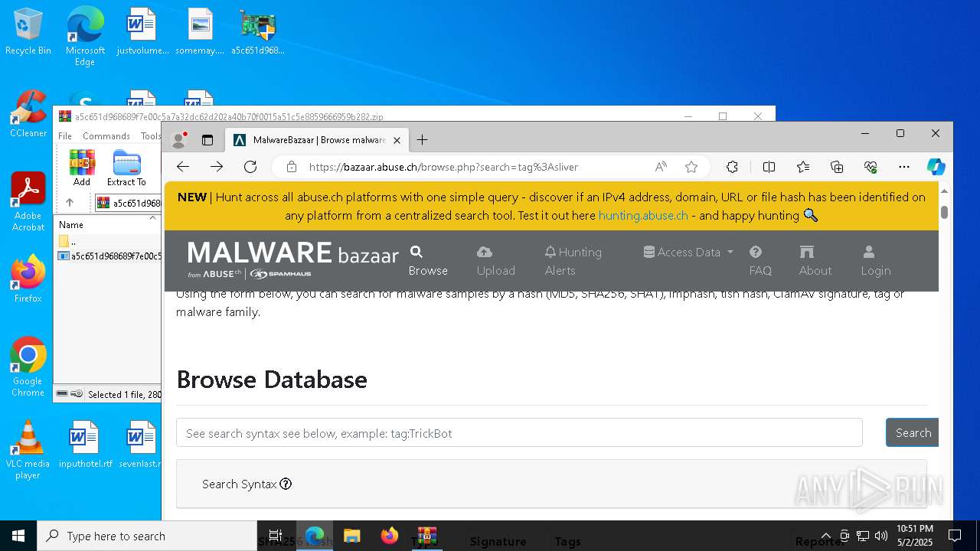Launch Adobe Acrobat from desktop
The height and width of the screenshot is (551, 980).
pos(28,202)
